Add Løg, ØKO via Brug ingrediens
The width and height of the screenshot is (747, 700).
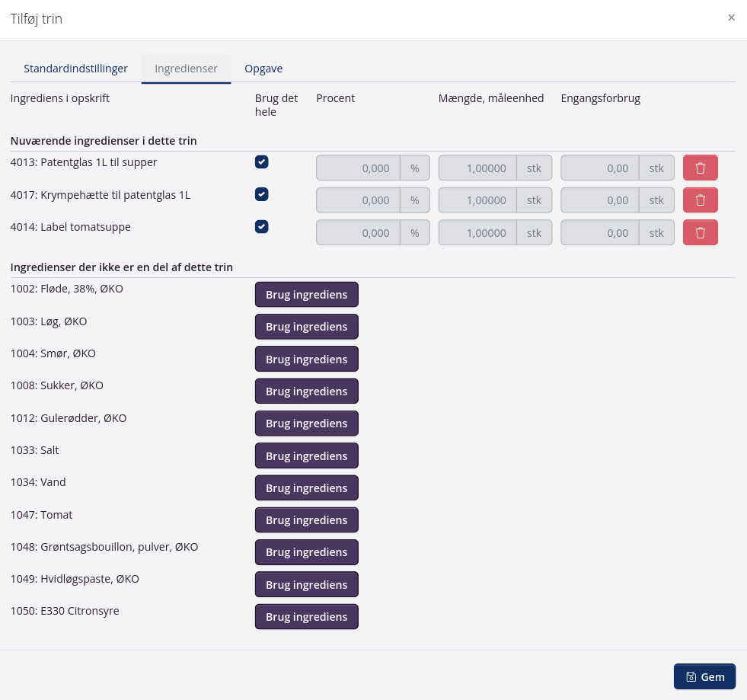(306, 327)
